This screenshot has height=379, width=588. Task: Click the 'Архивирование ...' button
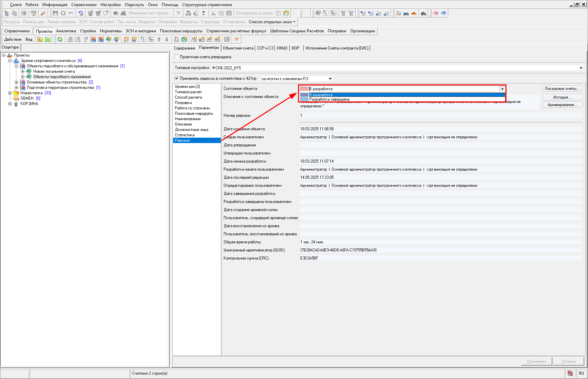[562, 105]
